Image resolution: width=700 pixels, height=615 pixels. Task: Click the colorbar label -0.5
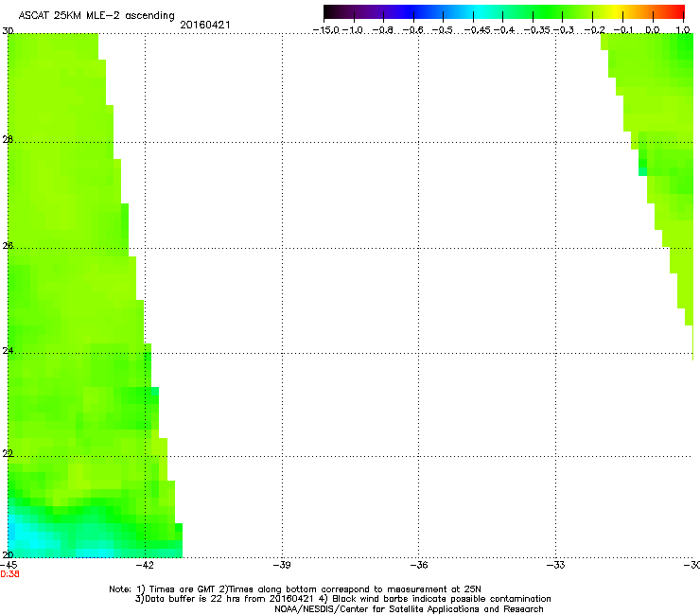pyautogui.click(x=443, y=30)
